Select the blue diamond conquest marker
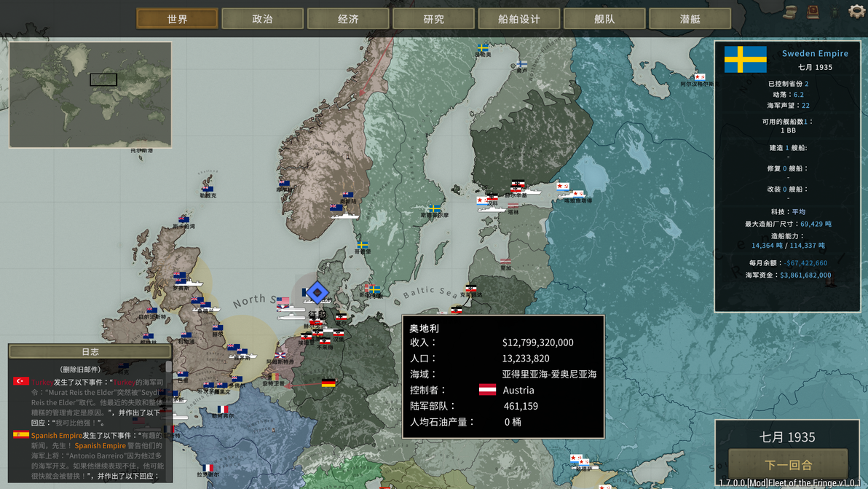The height and width of the screenshot is (489, 868). click(x=317, y=292)
